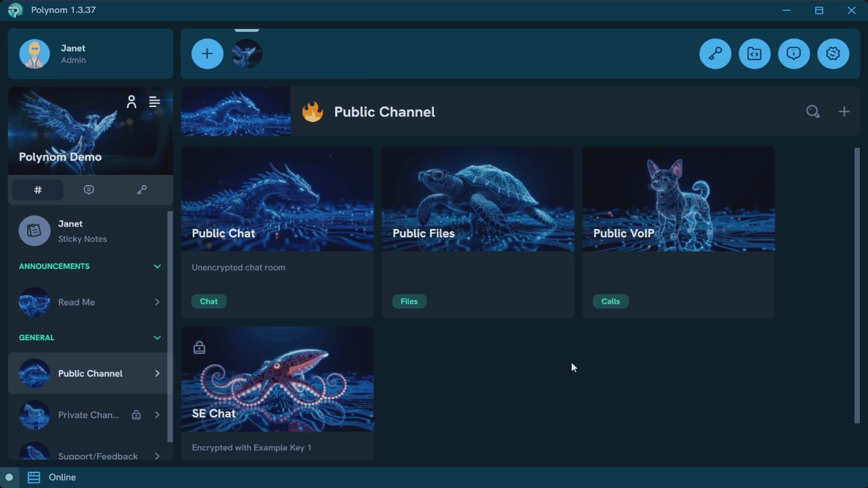Click the Files tag on Public Files
Screen dimensions: 868x488
click(x=409, y=302)
